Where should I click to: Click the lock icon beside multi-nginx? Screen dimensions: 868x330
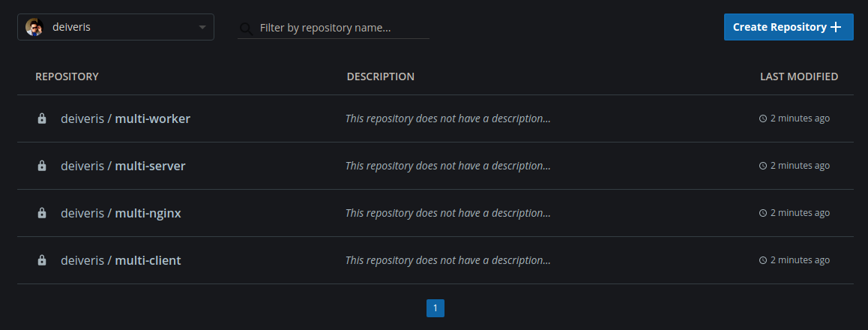click(x=41, y=212)
